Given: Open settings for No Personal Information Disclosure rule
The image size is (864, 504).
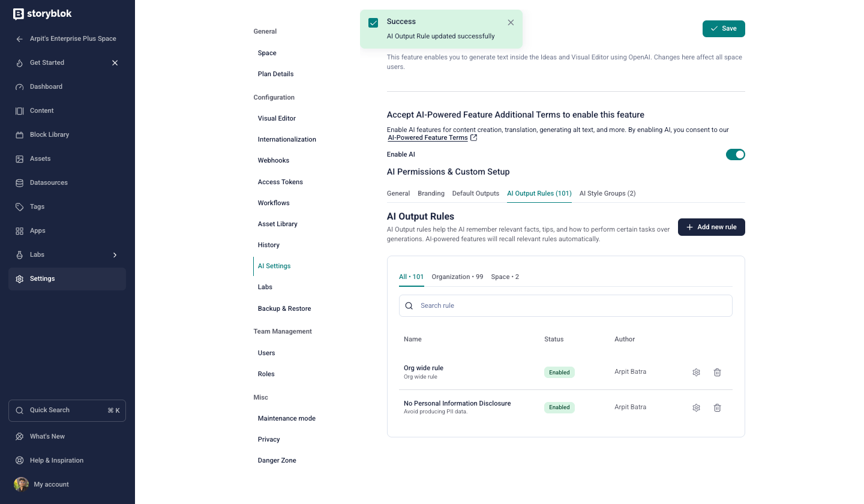Looking at the screenshot, I should pyautogui.click(x=696, y=407).
